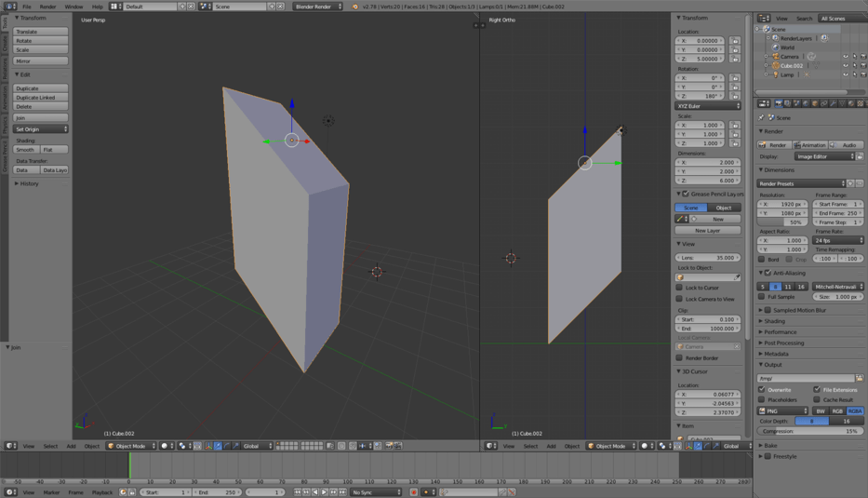This screenshot has height=498, width=868.
Task: Click the Blender logo info editor icon
Action: [x=8, y=7]
